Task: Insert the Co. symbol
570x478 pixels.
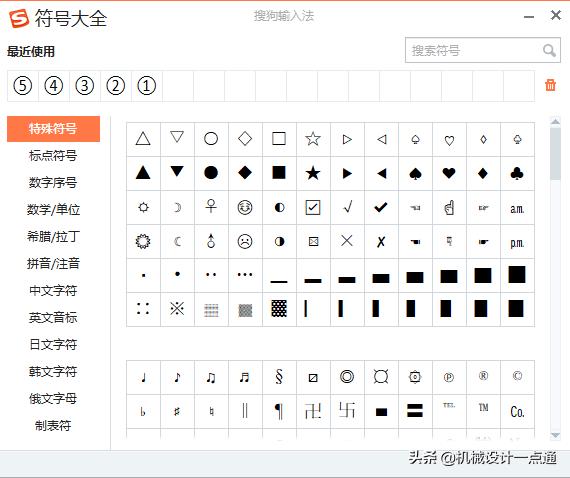Action: [517, 412]
